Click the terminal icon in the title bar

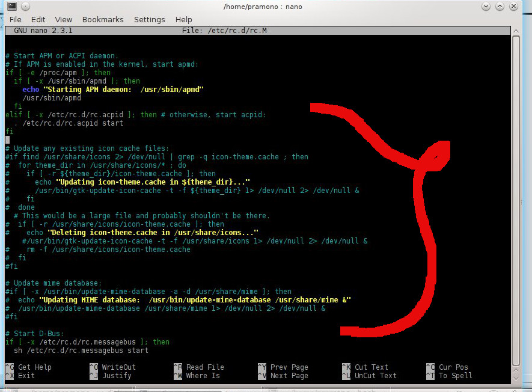tap(12, 6)
